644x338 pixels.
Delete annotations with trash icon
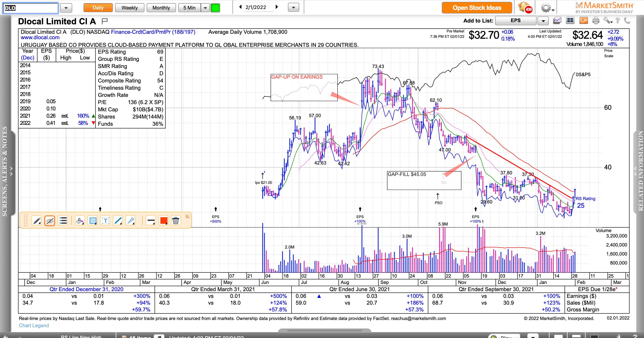coord(176,221)
